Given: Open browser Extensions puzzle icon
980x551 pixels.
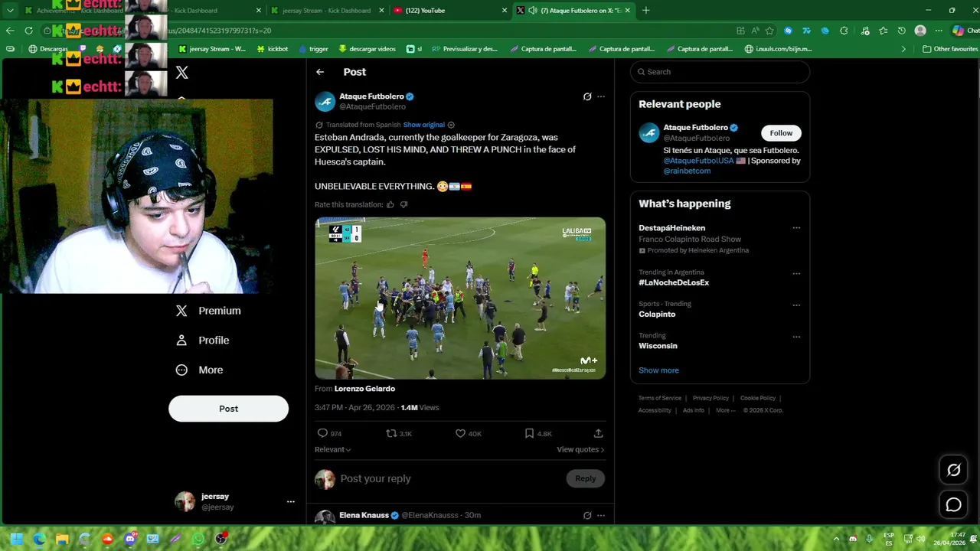Looking at the screenshot, I should 844,31.
